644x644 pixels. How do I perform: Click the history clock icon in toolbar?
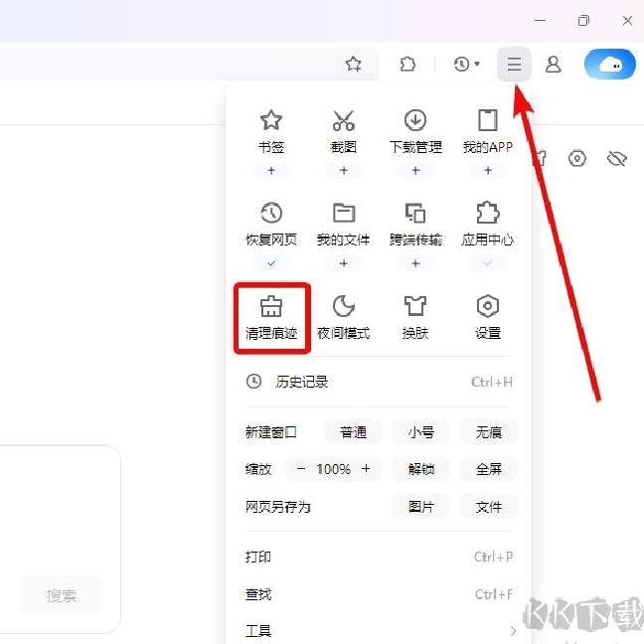[462, 64]
